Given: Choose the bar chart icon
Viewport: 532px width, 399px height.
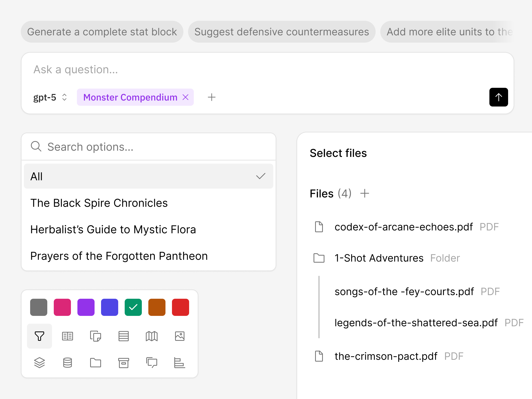Looking at the screenshot, I should click(x=180, y=363).
